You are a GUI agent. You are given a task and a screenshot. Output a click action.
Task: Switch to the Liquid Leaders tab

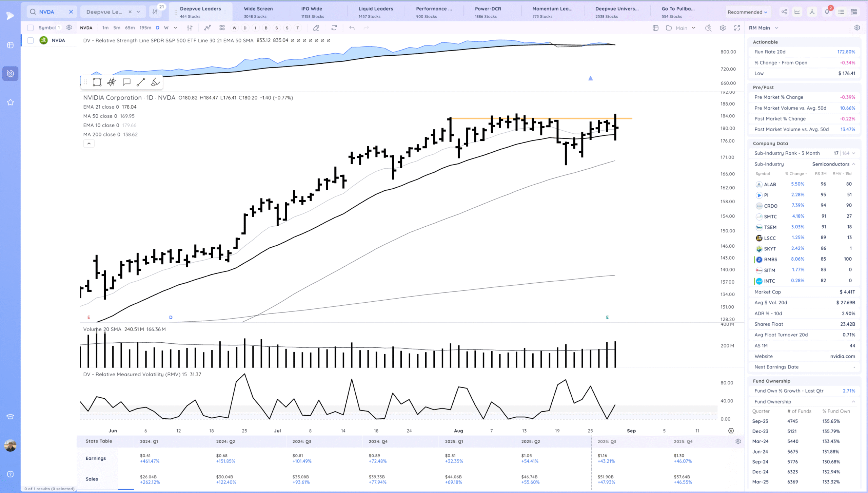[376, 12]
